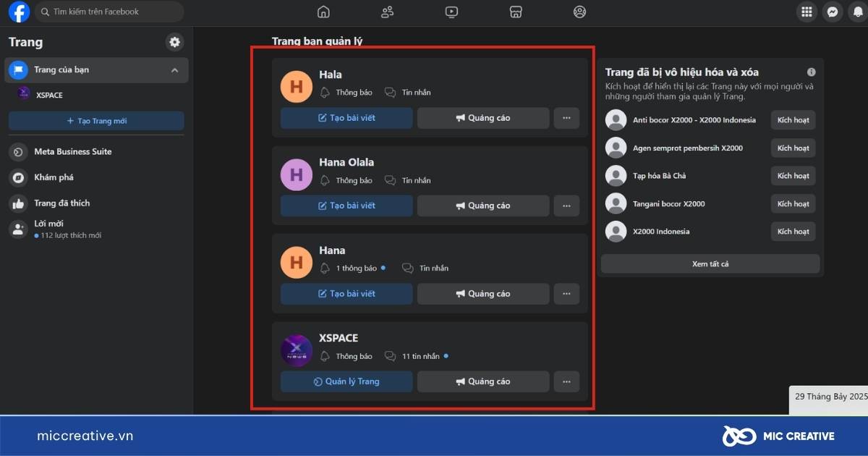Screen dimensions: 868x456
Task: Kích hoạt Tạp hóa Bà Chả page
Action: pyautogui.click(x=793, y=176)
